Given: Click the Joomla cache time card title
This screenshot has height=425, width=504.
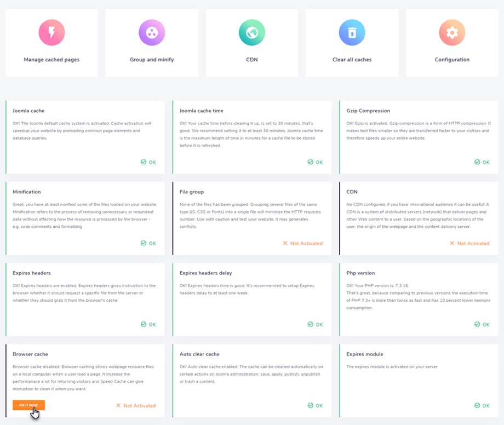Looking at the screenshot, I should [x=201, y=111].
